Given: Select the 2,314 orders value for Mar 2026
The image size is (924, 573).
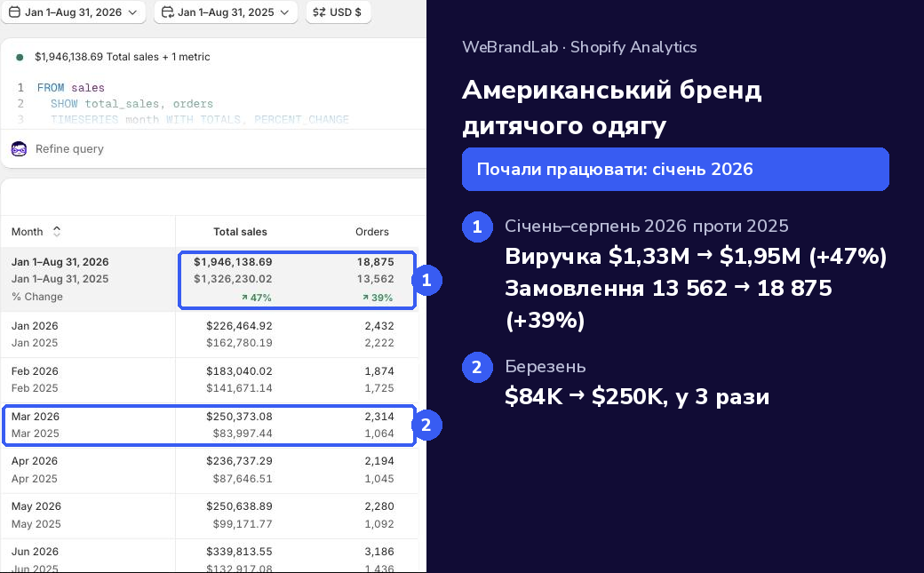Looking at the screenshot, I should coord(378,416).
